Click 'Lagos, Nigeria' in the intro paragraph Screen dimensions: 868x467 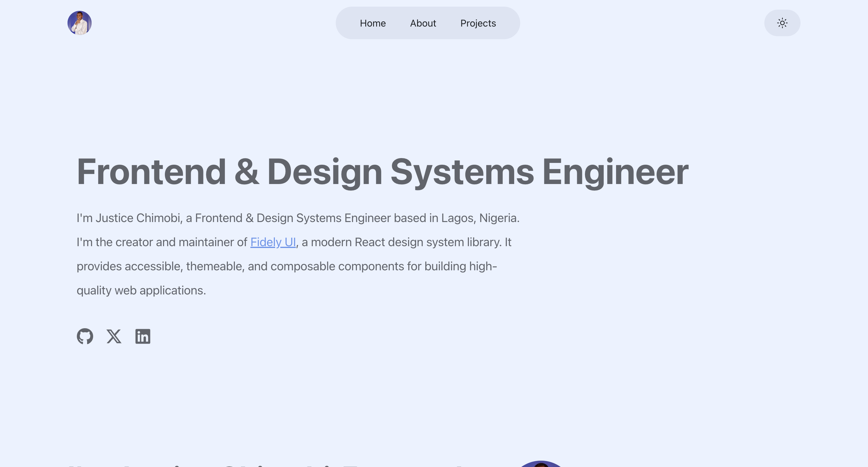(480, 218)
